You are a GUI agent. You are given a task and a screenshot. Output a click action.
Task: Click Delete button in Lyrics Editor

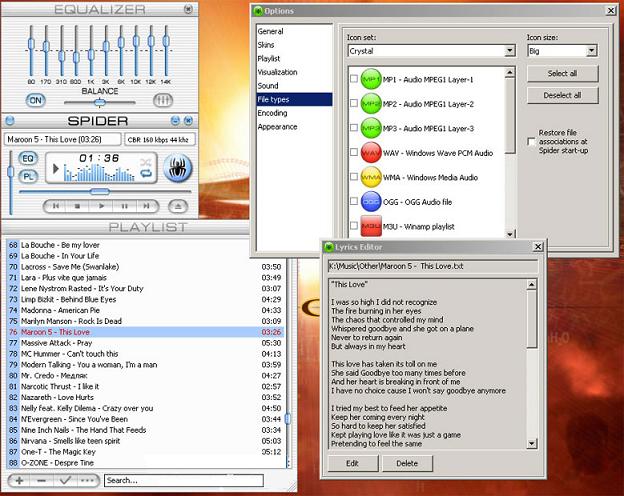coord(407,463)
